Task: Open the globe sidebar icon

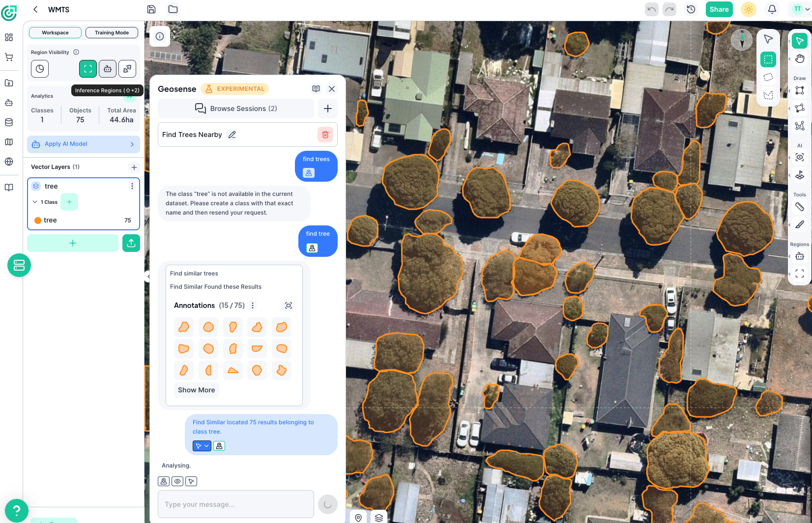Action: pyautogui.click(x=9, y=162)
